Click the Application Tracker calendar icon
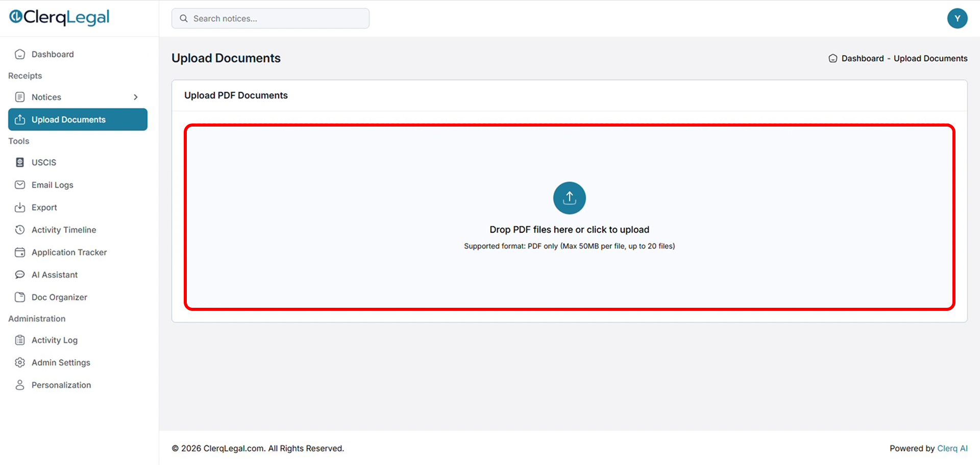This screenshot has width=980, height=465. click(x=20, y=252)
